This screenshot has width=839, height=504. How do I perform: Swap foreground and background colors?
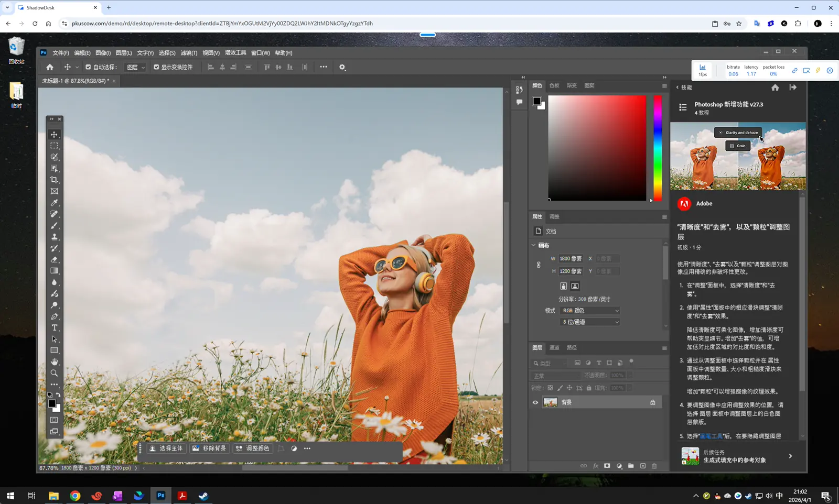tap(59, 395)
